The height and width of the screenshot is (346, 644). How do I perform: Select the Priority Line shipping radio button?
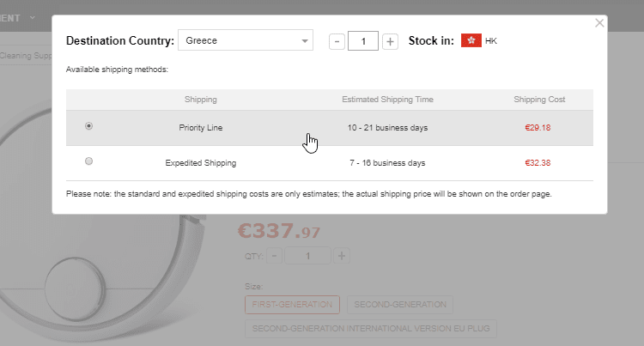pyautogui.click(x=89, y=126)
